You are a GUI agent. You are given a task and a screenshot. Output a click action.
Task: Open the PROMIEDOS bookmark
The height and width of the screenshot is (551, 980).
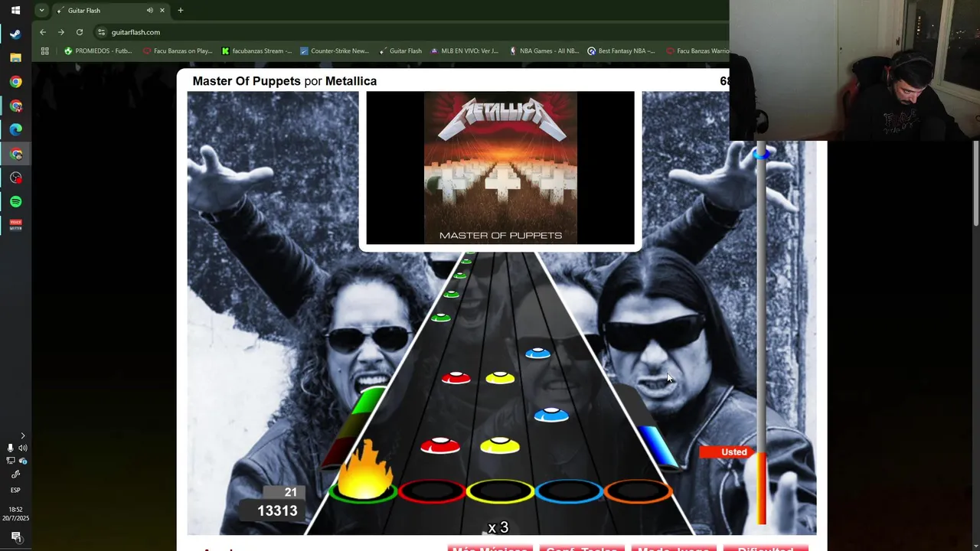tap(98, 51)
